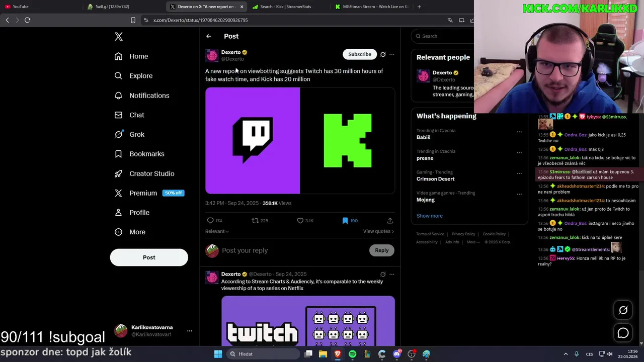Click Terms of Service footer link

[x=430, y=234]
